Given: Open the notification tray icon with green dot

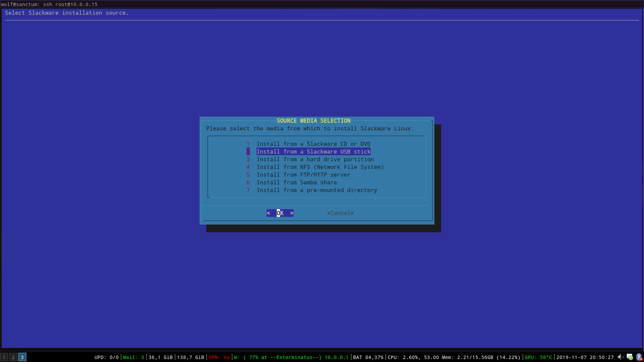Looking at the screenshot, I should point(630,357).
